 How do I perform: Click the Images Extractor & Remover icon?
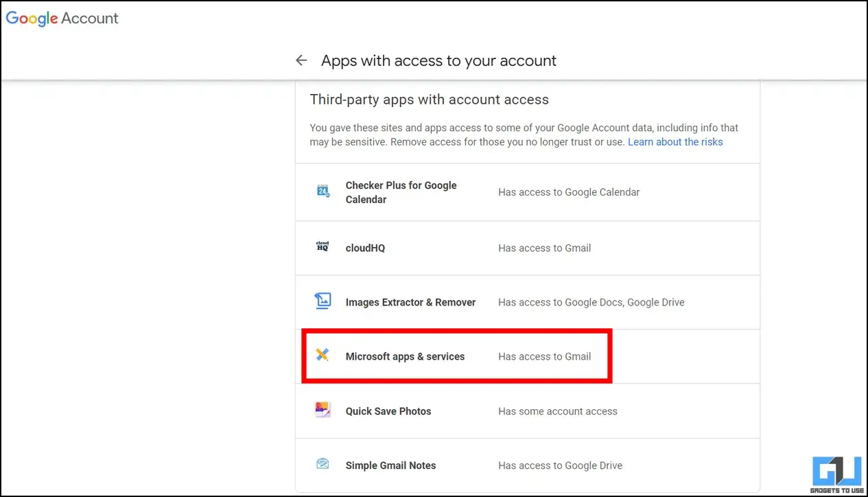[322, 301]
